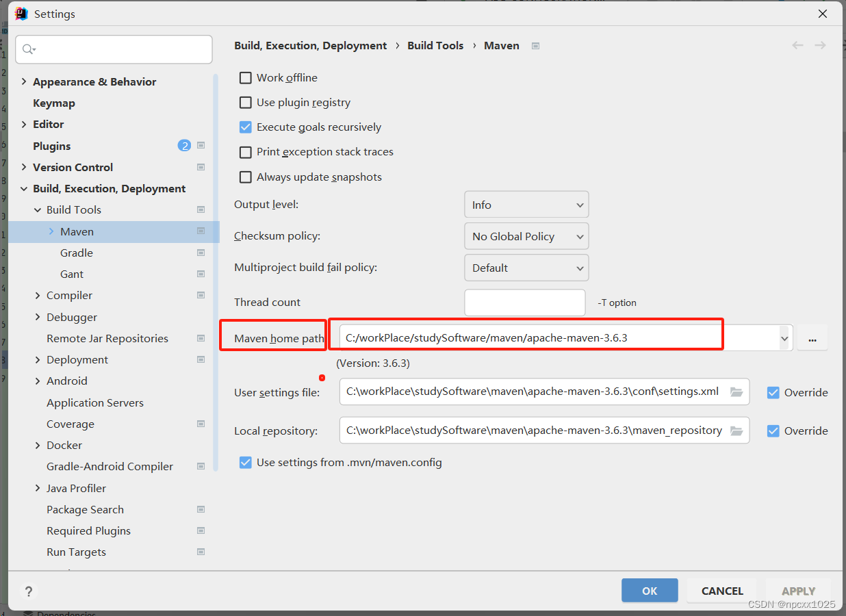This screenshot has width=846, height=616.
Task: Click the icon beside the Maven breadcrumb
Action: coord(535,45)
